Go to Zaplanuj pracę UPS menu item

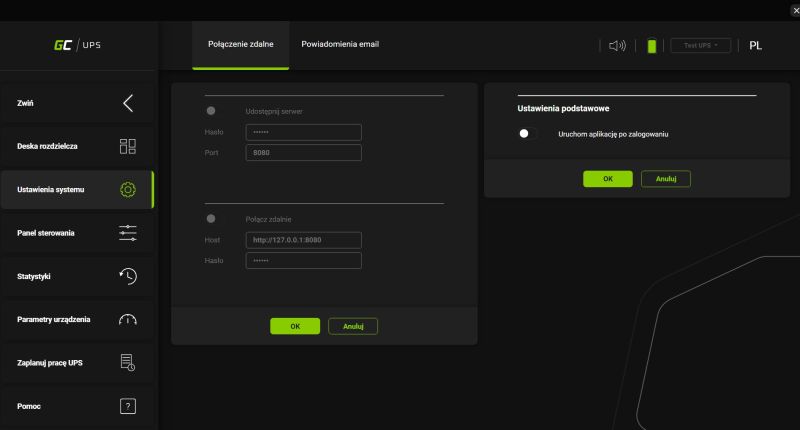(x=77, y=363)
